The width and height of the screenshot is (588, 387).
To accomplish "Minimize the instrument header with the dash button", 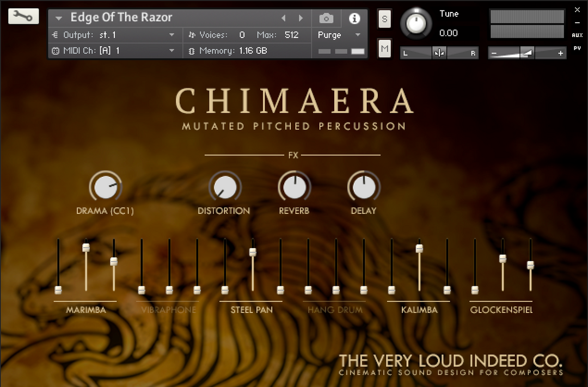I will point(577,23).
